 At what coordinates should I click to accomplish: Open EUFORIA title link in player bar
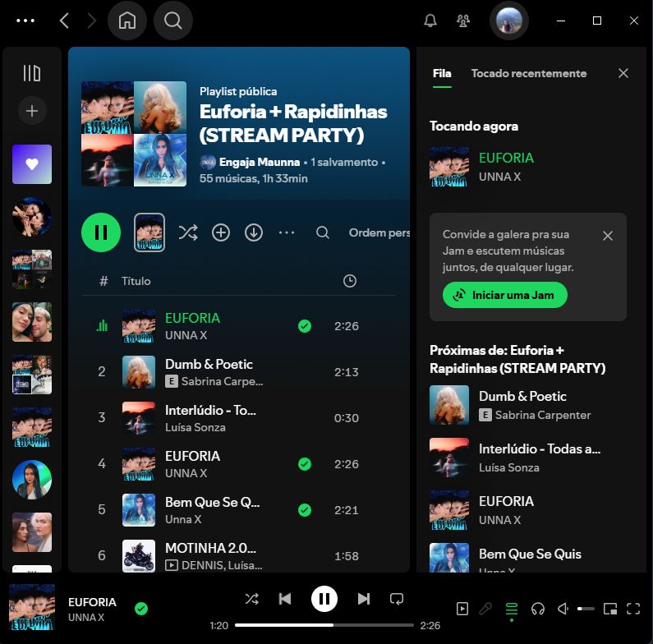pyautogui.click(x=92, y=602)
